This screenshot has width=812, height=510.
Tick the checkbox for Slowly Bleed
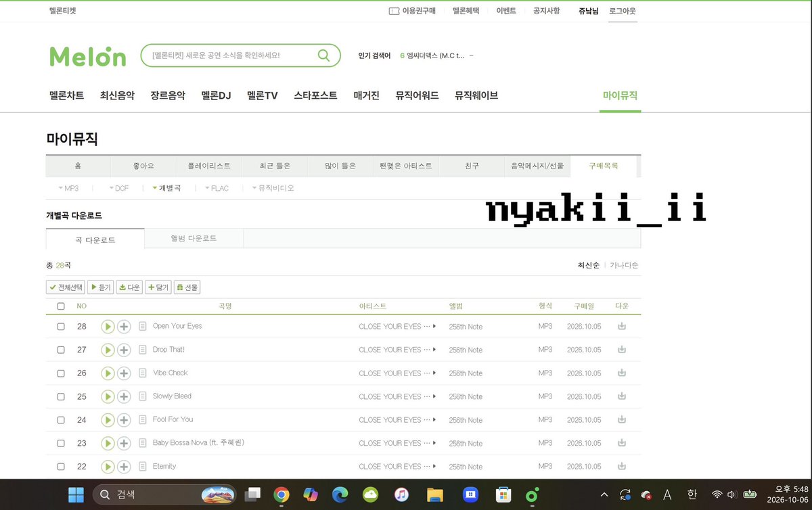click(x=61, y=396)
